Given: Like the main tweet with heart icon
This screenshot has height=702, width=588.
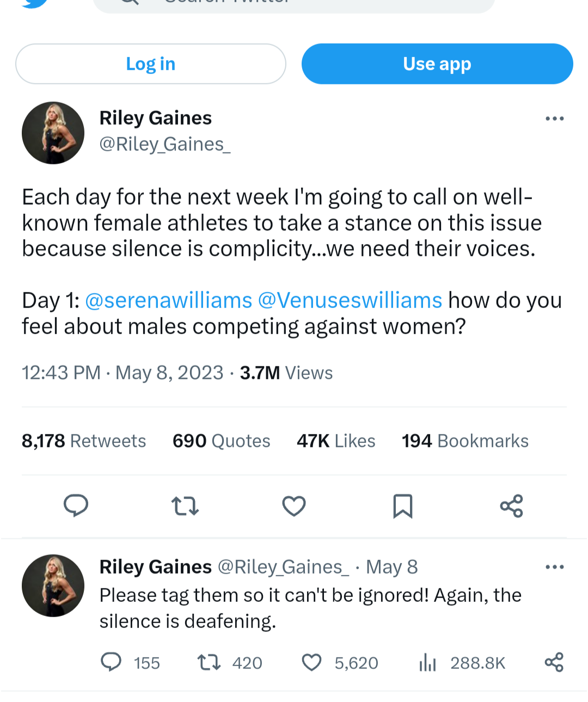Looking at the screenshot, I should point(294,506).
